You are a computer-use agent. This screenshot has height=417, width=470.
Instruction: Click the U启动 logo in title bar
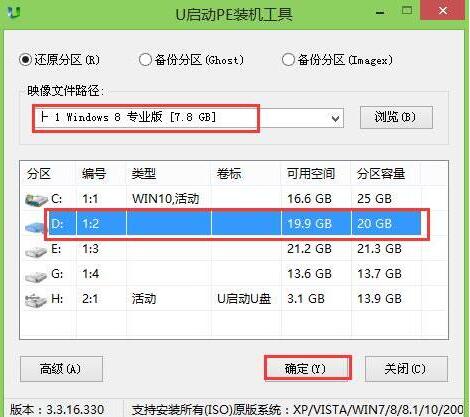14,13
